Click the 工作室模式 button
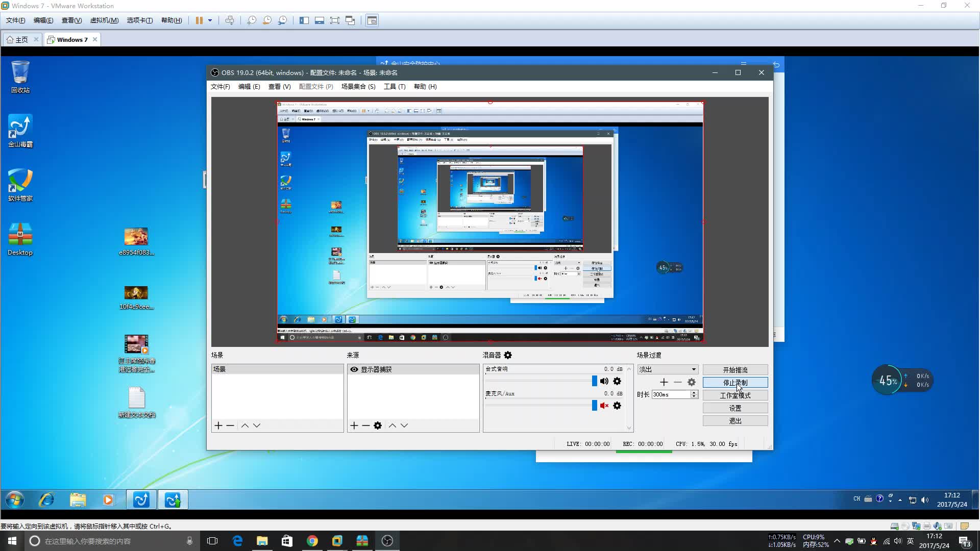The height and width of the screenshot is (551, 980). coord(735,395)
